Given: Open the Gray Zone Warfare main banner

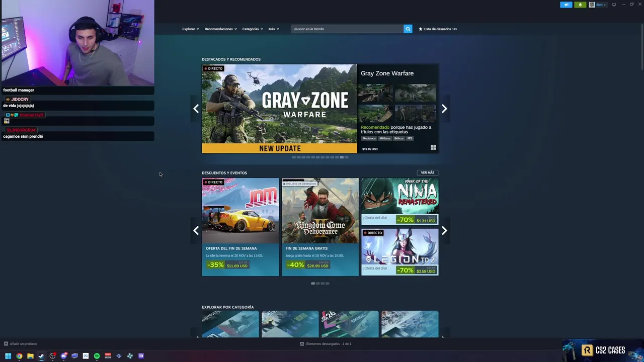Looking at the screenshot, I should point(279,109).
